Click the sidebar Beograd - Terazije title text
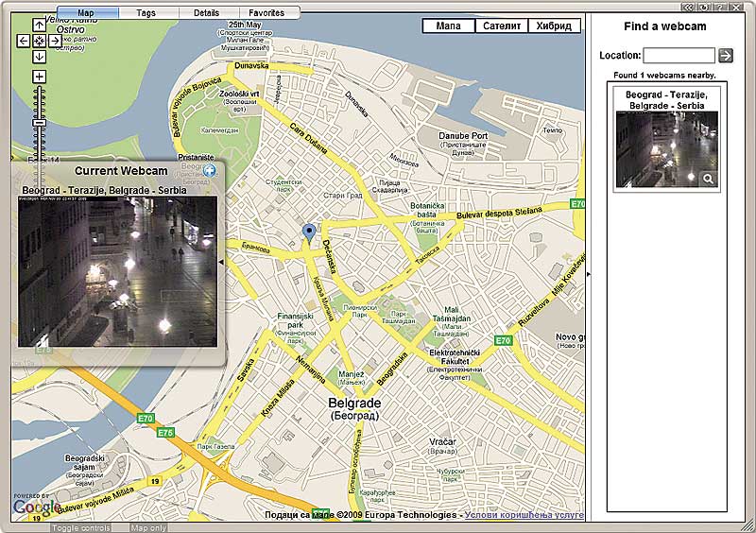This screenshot has height=533, width=756. pos(667,100)
